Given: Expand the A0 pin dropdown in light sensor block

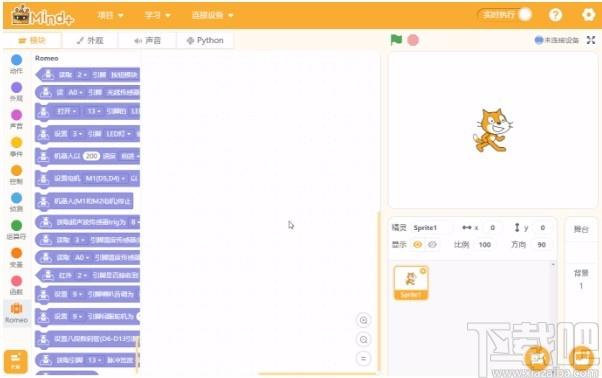Looking at the screenshot, I should 76,92.
